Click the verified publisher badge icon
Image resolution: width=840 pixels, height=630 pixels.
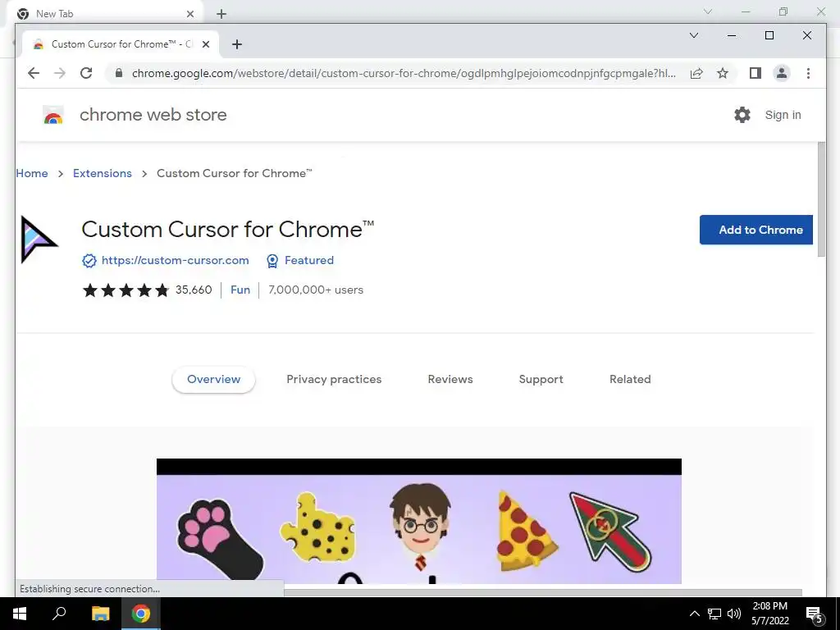tap(89, 261)
